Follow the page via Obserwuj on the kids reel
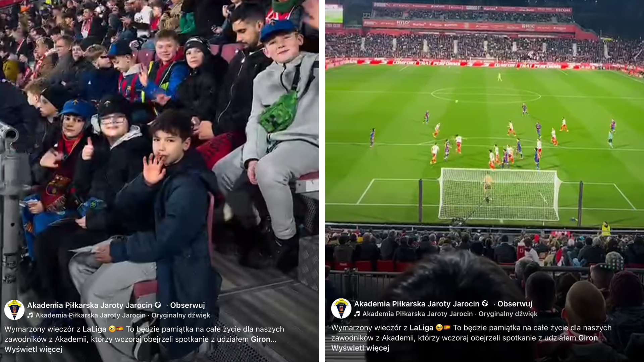644x362 pixels. pos(187,305)
